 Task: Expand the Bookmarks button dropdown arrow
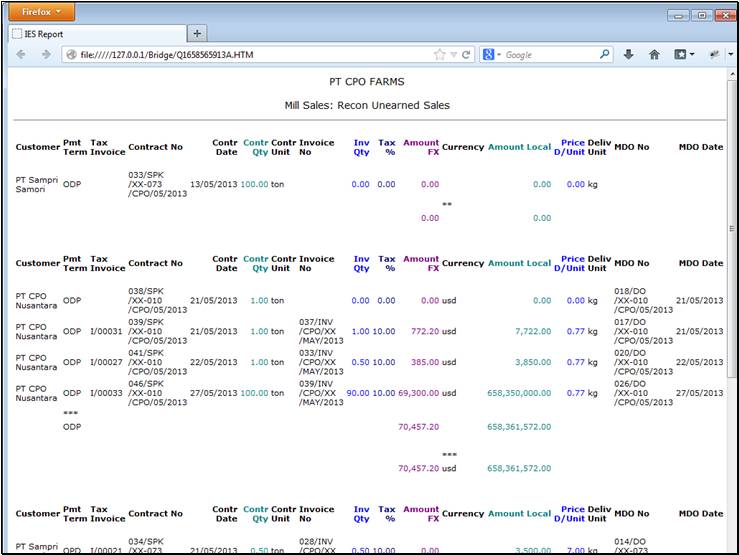[692, 55]
